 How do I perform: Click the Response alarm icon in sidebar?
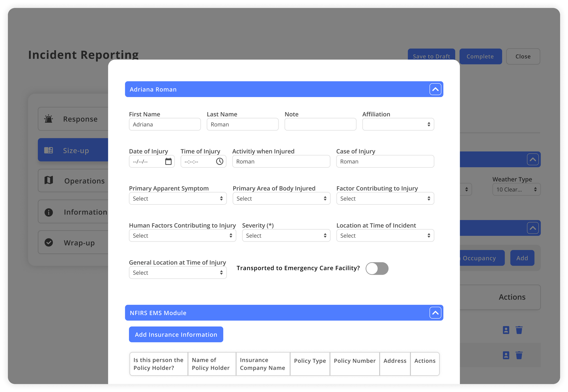click(49, 119)
